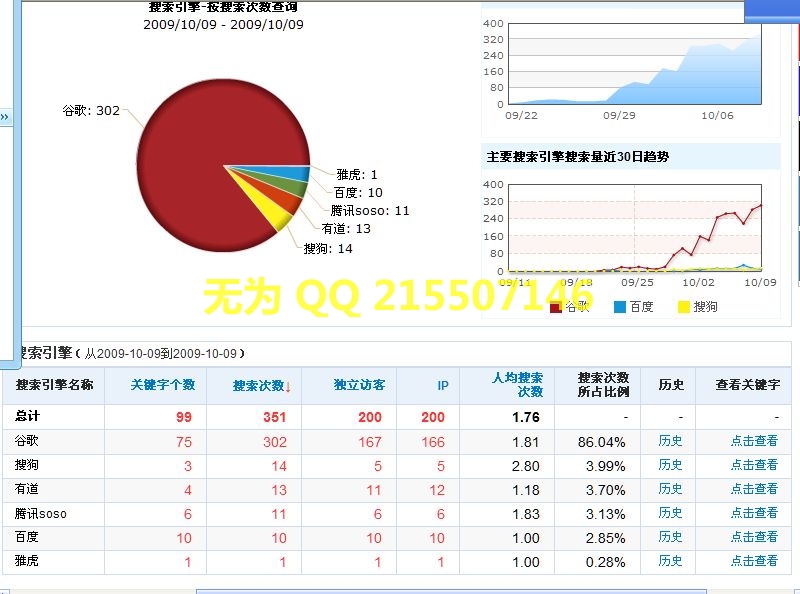Click the date range 2009/10/09 - 2009/10/09
Screen dimensions: 800x594
(223, 24)
